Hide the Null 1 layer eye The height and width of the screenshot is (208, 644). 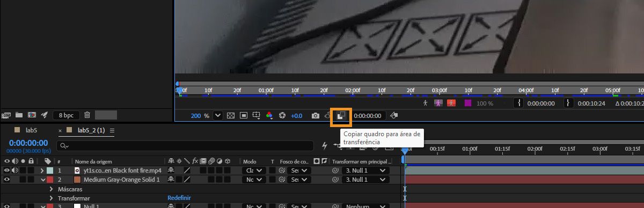[x=7, y=206]
